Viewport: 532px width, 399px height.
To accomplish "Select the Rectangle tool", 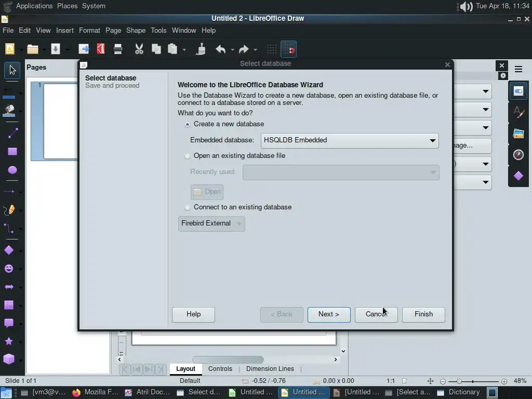I will click(x=12, y=152).
